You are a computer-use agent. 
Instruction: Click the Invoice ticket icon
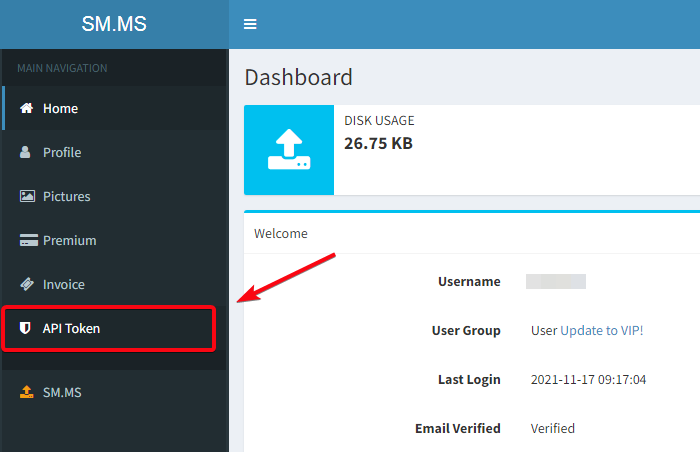27,284
